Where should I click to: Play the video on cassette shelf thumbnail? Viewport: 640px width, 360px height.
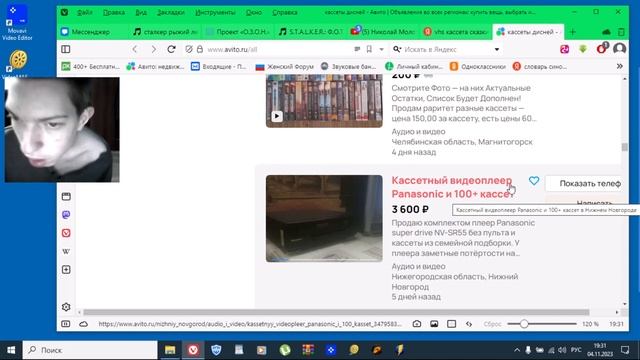tap(277, 116)
